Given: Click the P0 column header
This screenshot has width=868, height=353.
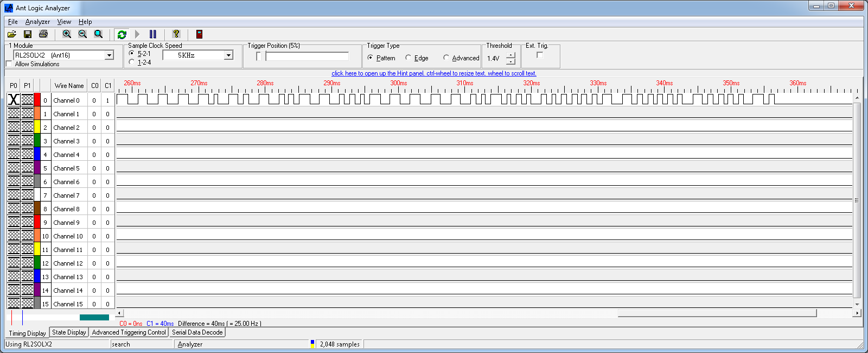Looking at the screenshot, I should pyautogui.click(x=14, y=85).
